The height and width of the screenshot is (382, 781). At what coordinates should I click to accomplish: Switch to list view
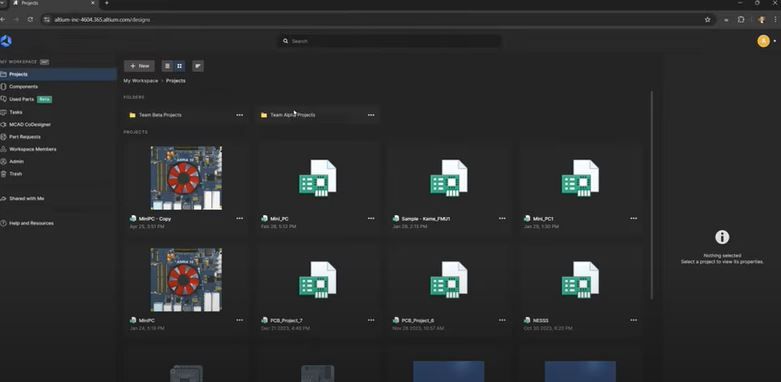(167, 66)
